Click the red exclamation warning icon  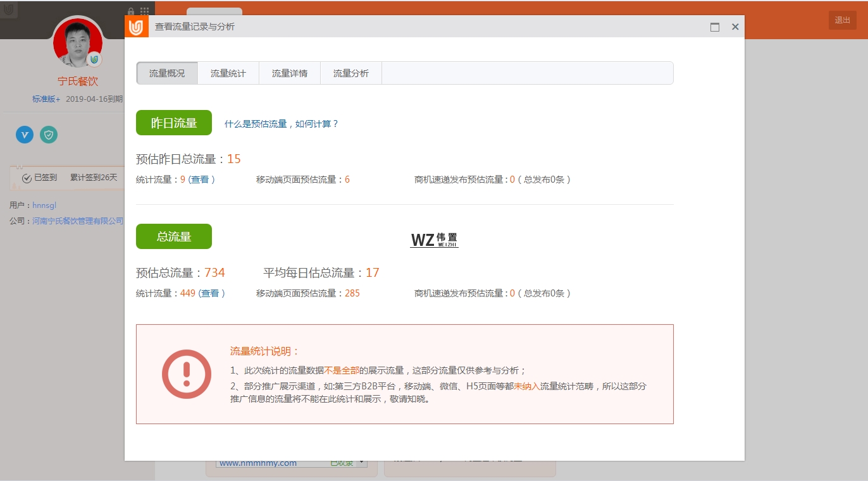pos(186,374)
